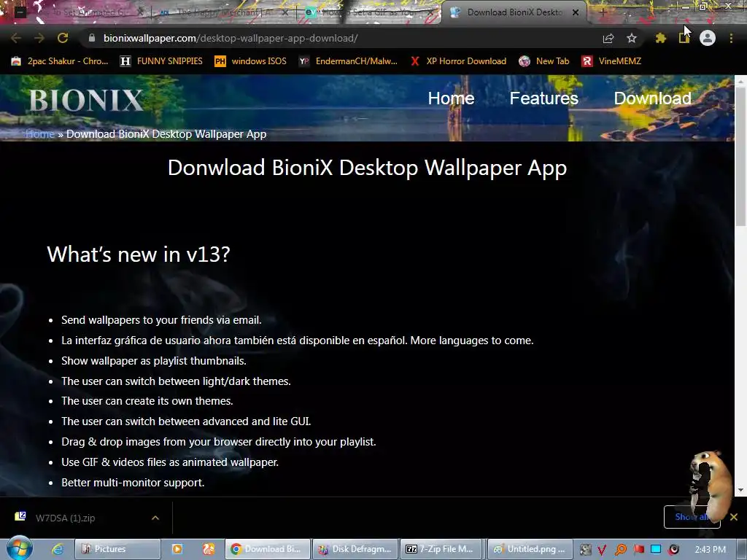Image resolution: width=747 pixels, height=560 pixels.
Task: Open the windows ISOS bookmark
Action: tap(251, 61)
